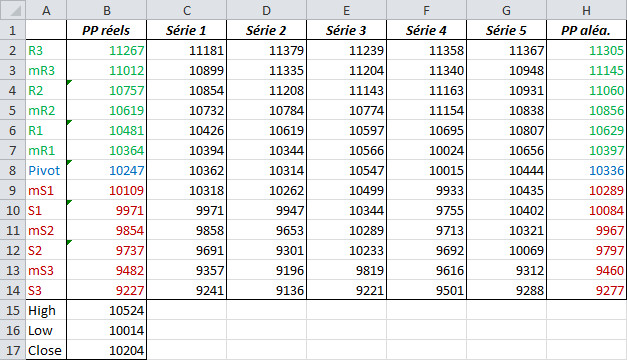Screen dimensions: 627x360
Task: Select column F header
Action: pos(426,10)
